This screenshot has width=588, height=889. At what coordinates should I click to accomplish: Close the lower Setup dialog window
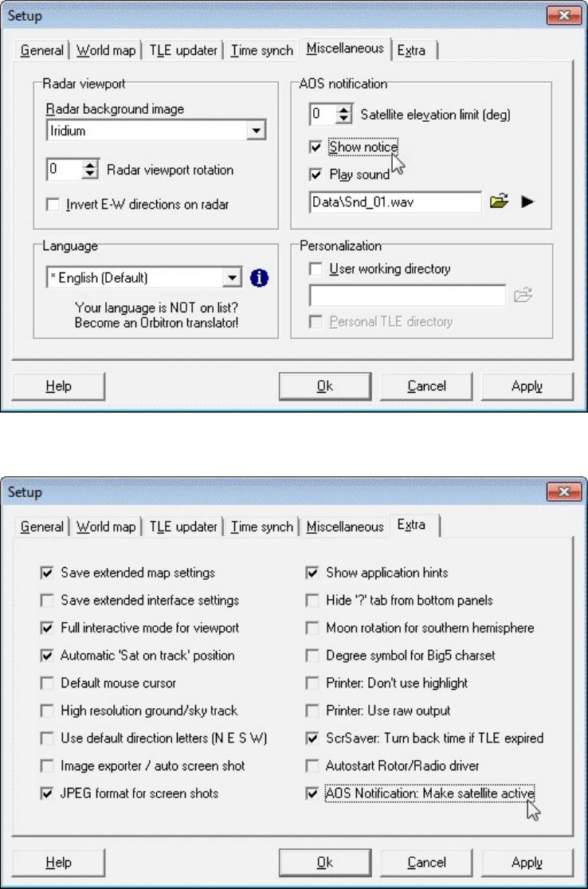point(563,491)
